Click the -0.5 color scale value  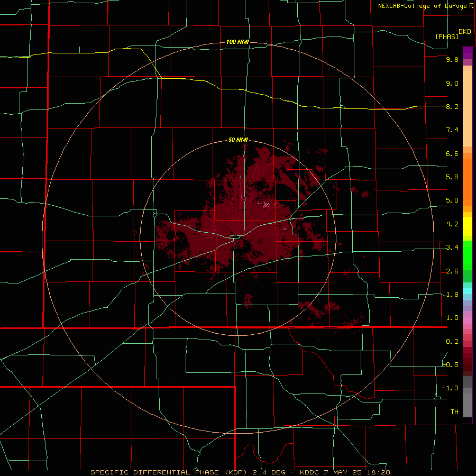click(x=450, y=364)
